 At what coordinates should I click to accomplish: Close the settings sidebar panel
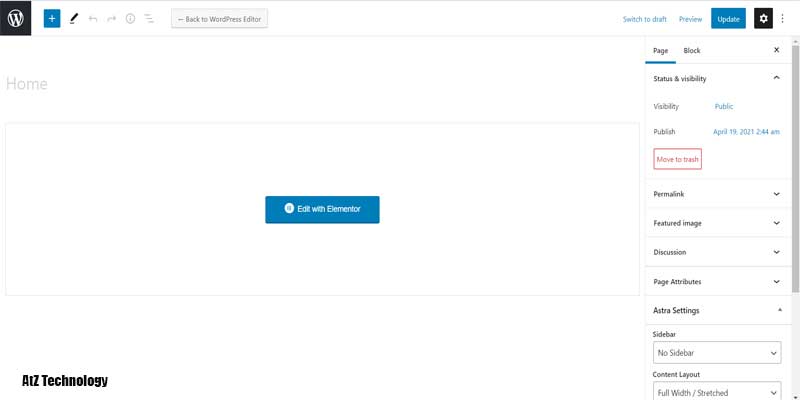pyautogui.click(x=777, y=50)
